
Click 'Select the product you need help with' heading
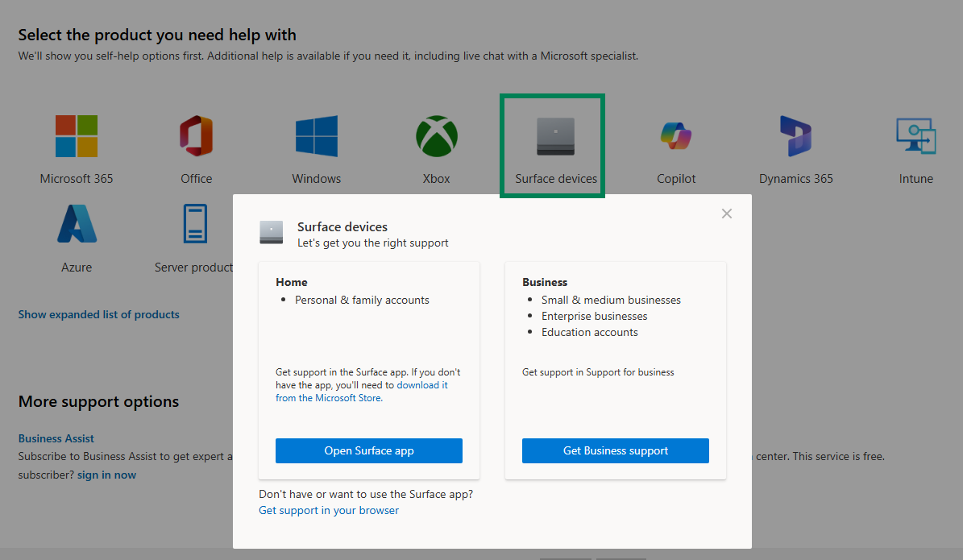(157, 35)
